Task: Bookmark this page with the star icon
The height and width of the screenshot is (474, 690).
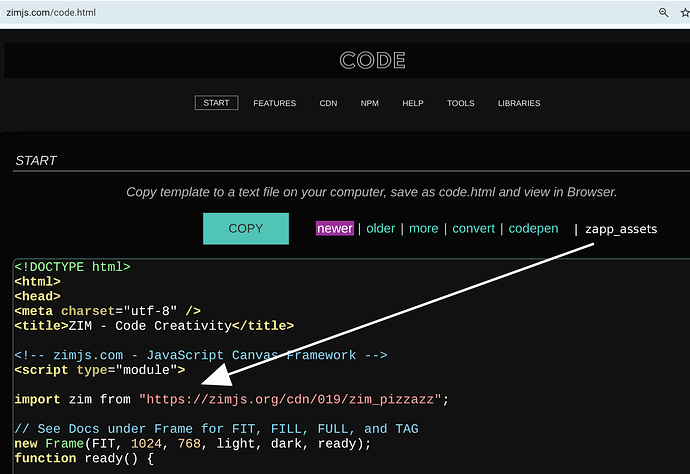Action: (685, 13)
